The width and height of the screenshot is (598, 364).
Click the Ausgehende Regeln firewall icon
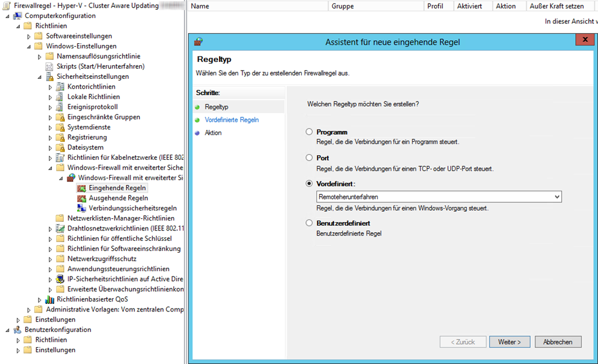(81, 198)
